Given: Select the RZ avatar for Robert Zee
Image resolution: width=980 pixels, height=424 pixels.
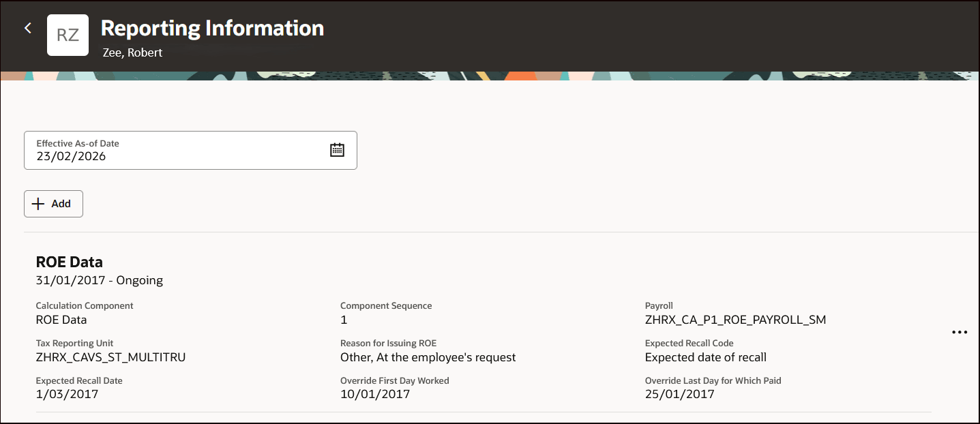Looking at the screenshot, I should [x=68, y=35].
